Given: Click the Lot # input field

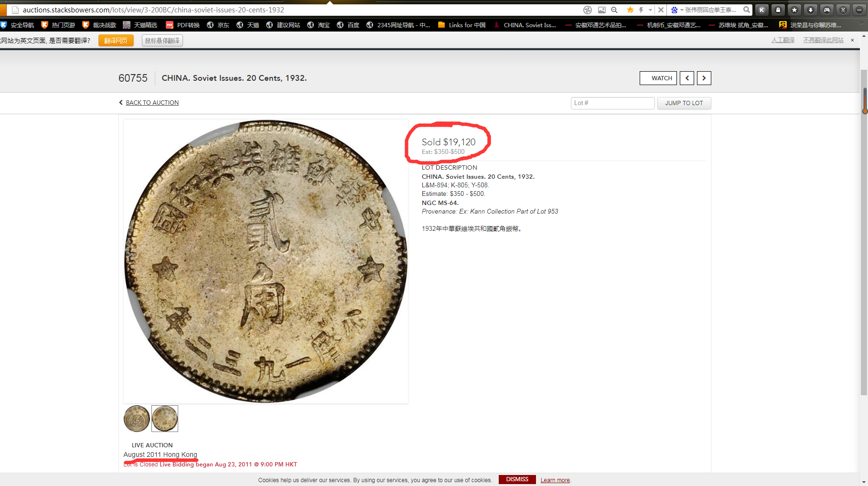Looking at the screenshot, I should [x=612, y=103].
